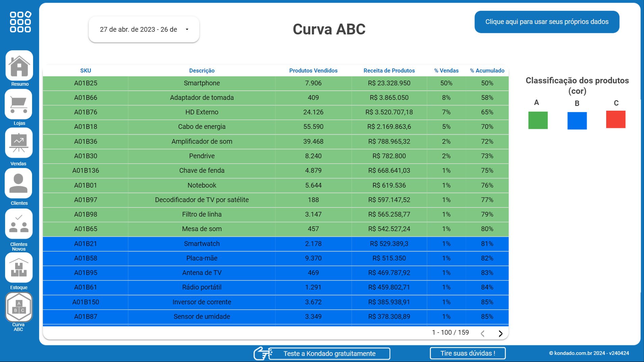644x362 pixels.
Task: Click "Clique aqui para usar seus próprios dados"
Action: tap(546, 22)
